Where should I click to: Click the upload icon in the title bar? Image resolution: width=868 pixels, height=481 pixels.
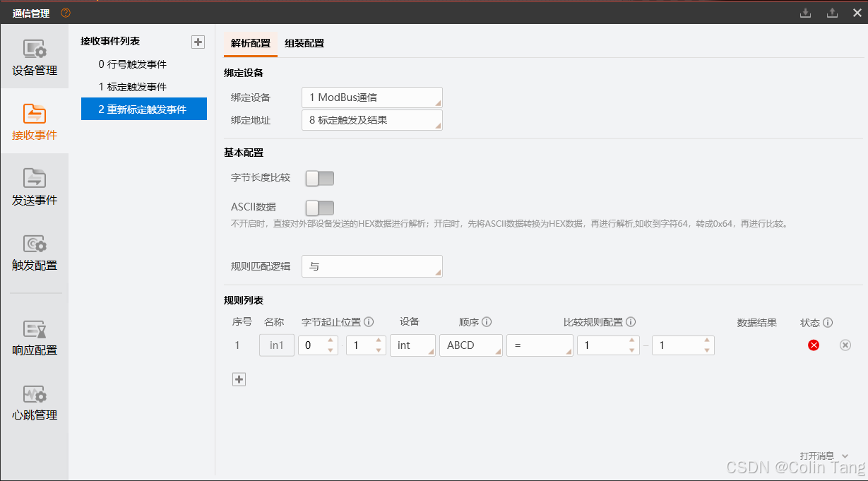coord(831,12)
